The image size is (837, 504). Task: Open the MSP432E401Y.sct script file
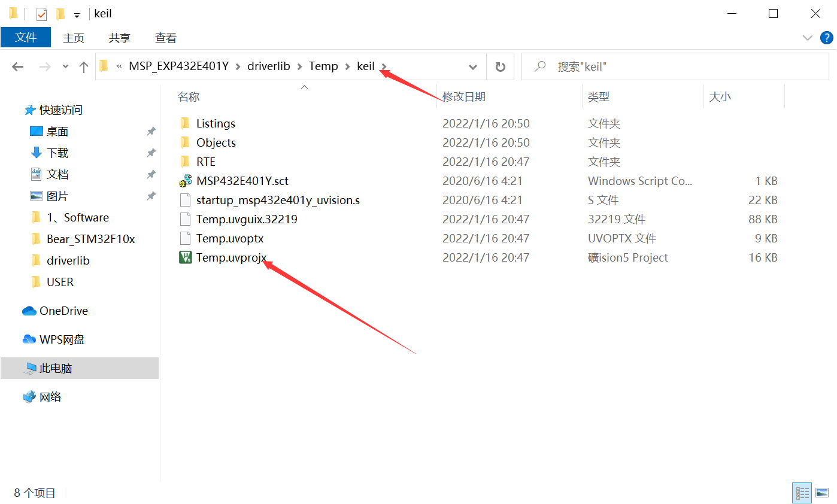tap(242, 180)
